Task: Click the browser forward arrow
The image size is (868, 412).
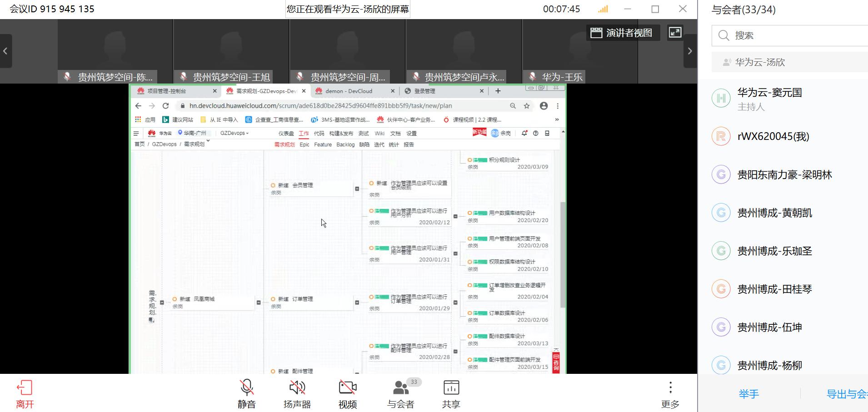Action: 152,106
